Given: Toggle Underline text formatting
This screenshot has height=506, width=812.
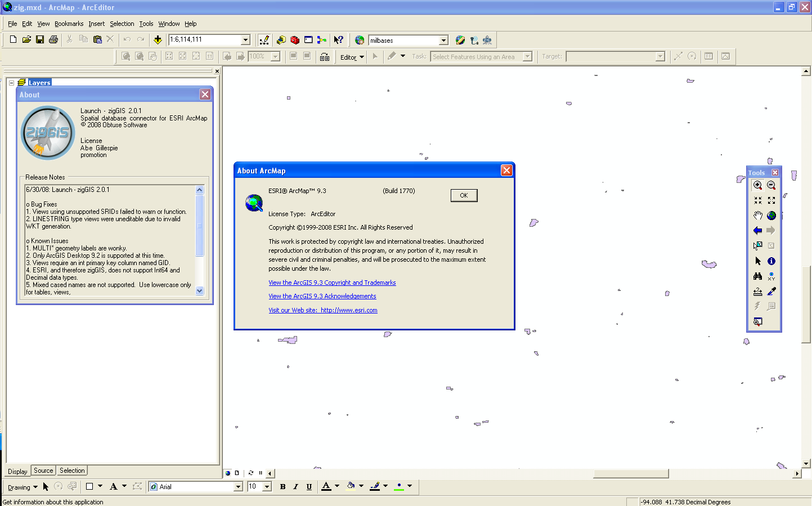Looking at the screenshot, I should point(309,487).
